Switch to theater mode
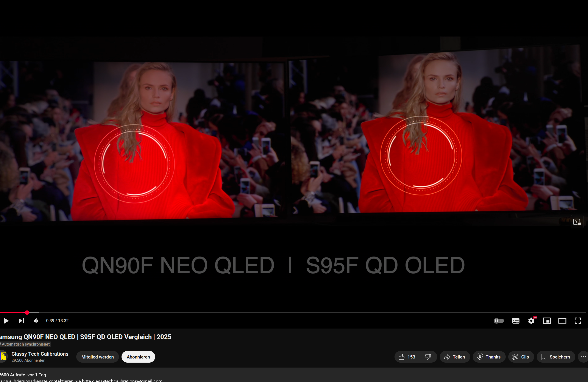 562,321
